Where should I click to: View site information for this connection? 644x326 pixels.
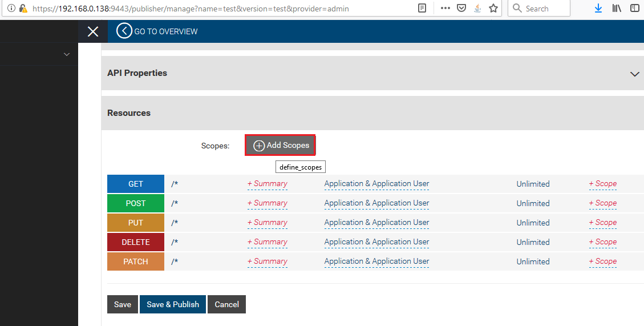[x=11, y=9]
